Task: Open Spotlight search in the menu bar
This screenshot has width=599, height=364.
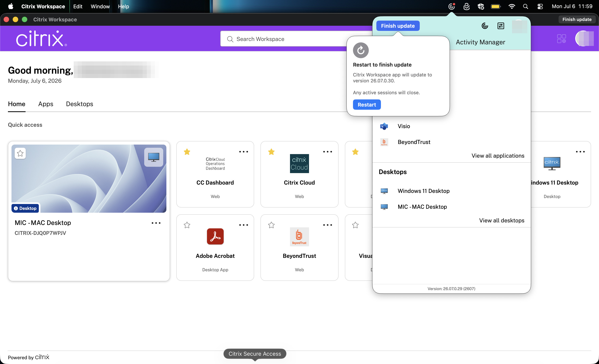Action: (x=525, y=6)
